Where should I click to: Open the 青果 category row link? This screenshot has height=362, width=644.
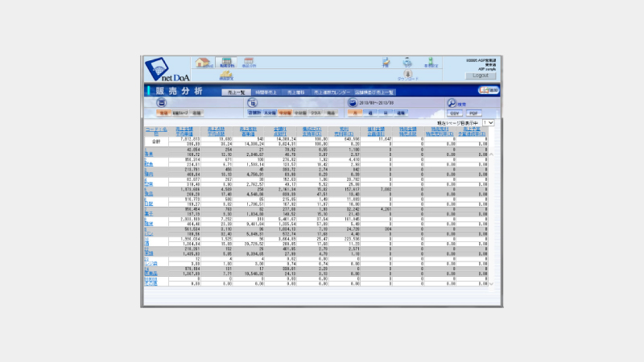(149, 154)
